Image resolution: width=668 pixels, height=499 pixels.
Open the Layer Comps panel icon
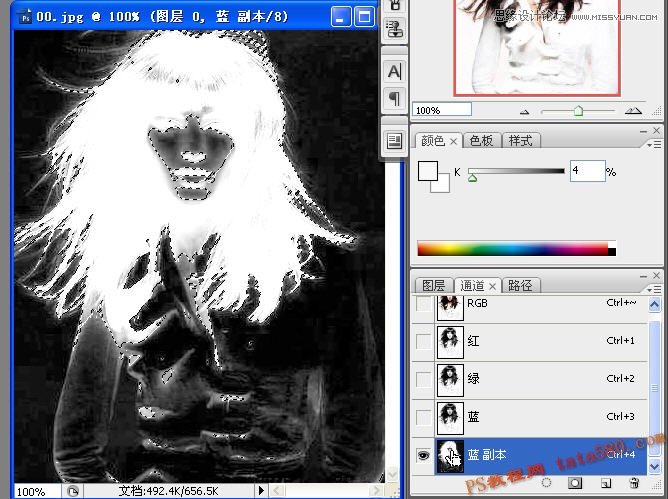coord(394,141)
